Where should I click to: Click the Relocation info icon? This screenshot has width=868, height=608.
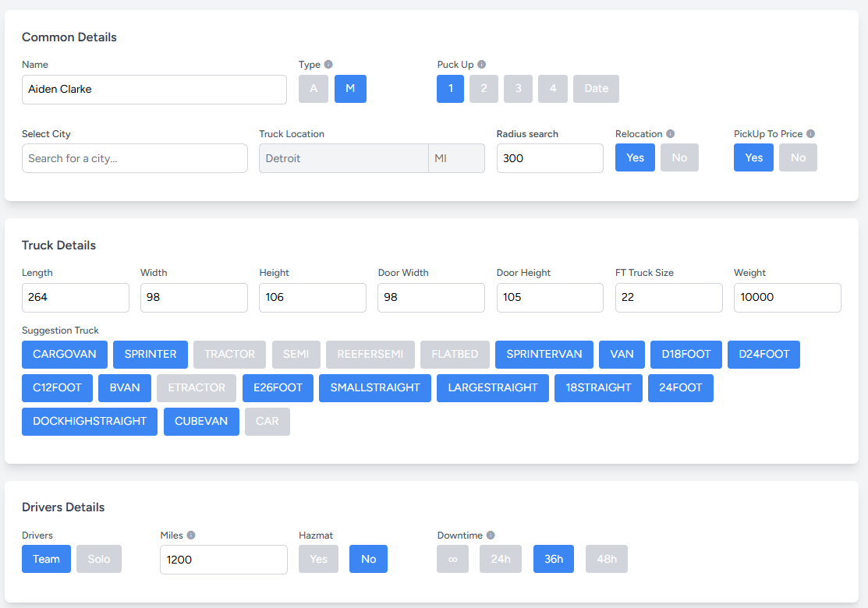pyautogui.click(x=671, y=134)
